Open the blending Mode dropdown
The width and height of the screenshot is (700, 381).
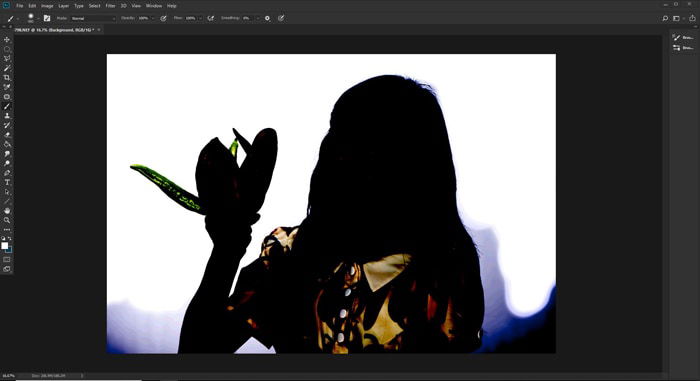pyautogui.click(x=93, y=18)
